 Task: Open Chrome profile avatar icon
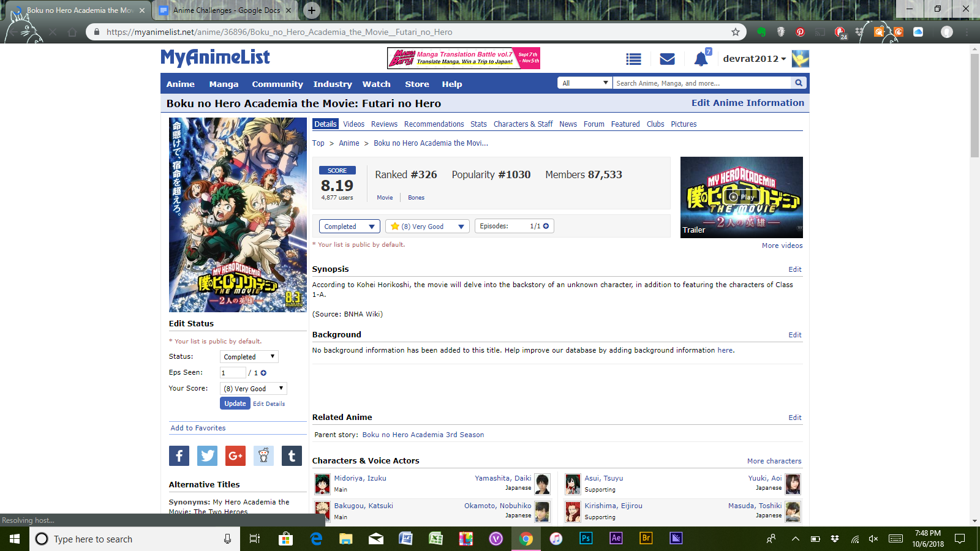(947, 32)
